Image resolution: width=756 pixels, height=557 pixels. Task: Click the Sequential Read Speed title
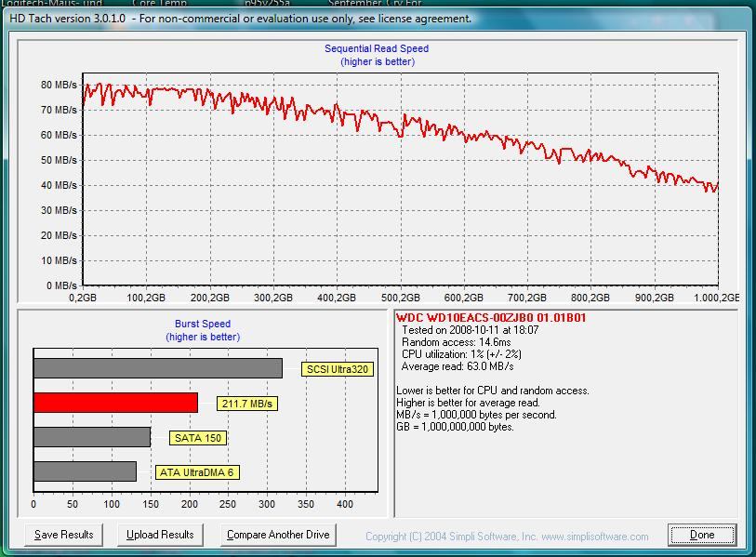click(x=377, y=48)
